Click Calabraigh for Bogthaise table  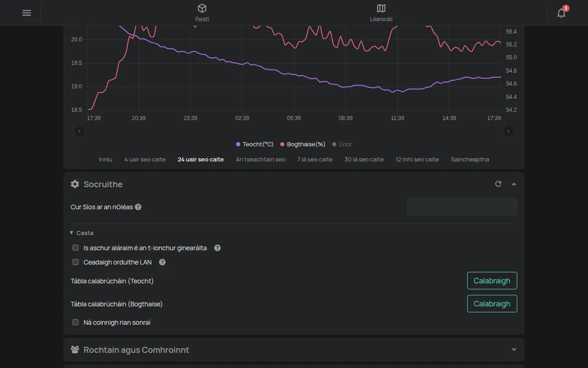coord(492,304)
